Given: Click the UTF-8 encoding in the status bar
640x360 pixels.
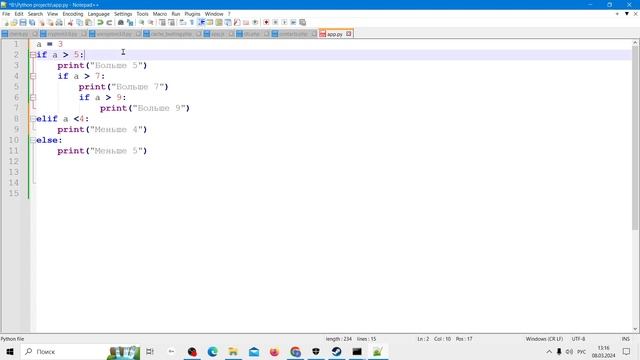Looking at the screenshot, I should (x=578, y=339).
